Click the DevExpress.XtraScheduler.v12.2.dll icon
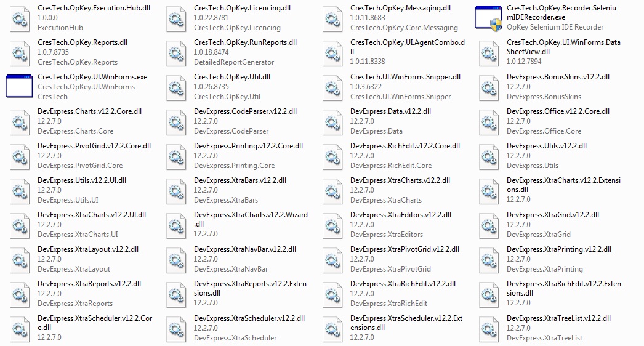 (x=176, y=329)
